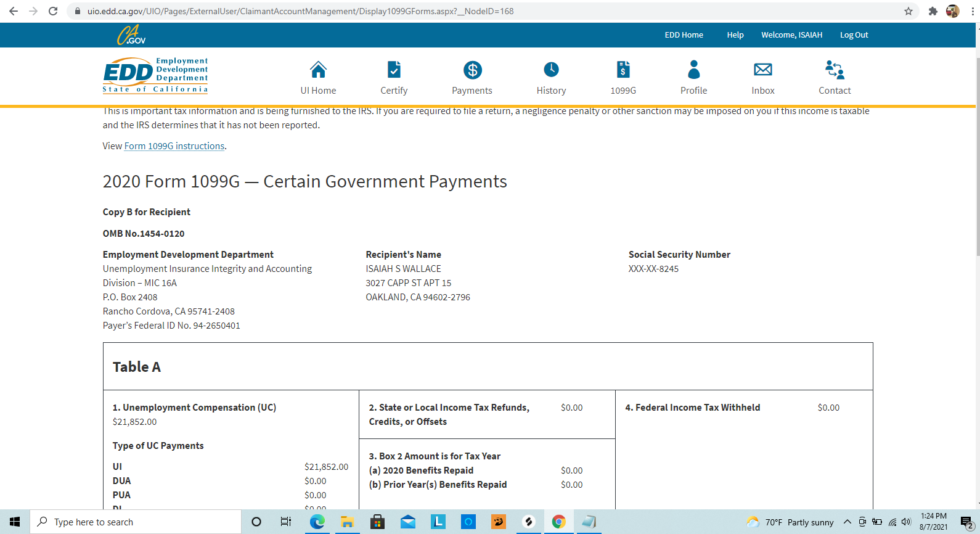Click the EDD Employment Development Department logo

click(155, 75)
